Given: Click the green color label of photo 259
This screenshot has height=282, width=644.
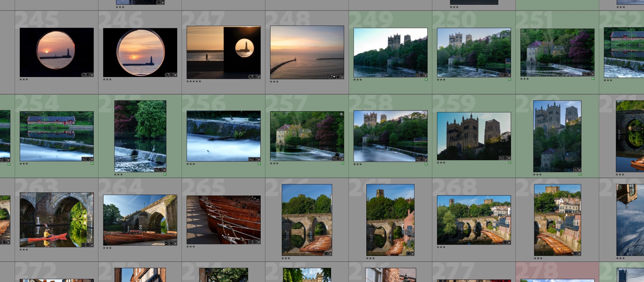Looking at the screenshot, I should tap(509, 163).
